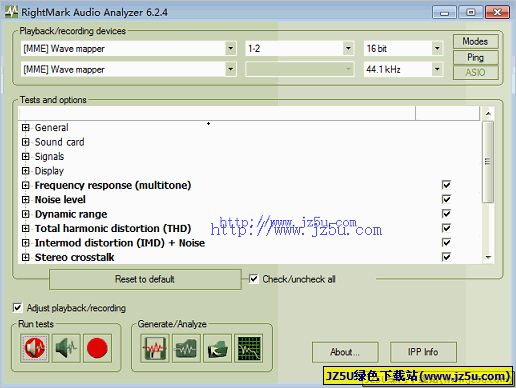Image resolution: width=516 pixels, height=388 pixels.
Task: Select the Display tree label
Action: click(49, 171)
